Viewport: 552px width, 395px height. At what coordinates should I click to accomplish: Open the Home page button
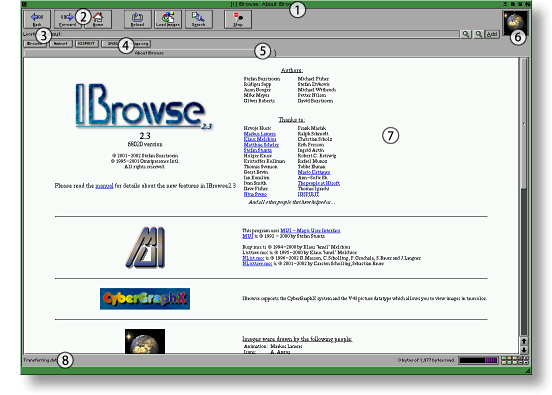[x=98, y=19]
